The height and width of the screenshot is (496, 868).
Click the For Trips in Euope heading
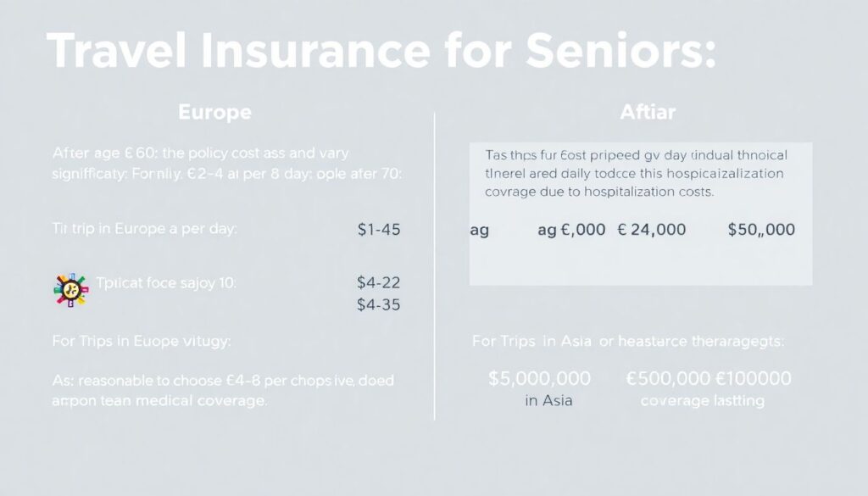141,342
